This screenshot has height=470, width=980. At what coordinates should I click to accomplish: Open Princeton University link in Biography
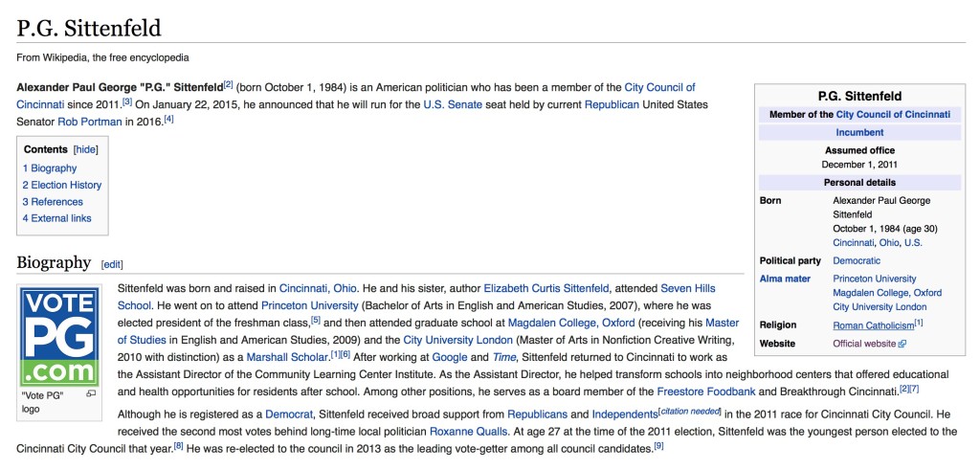pos(309,305)
